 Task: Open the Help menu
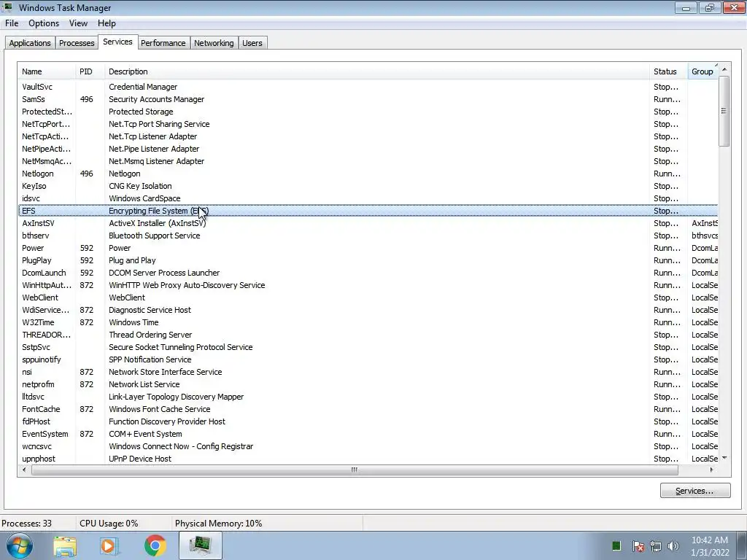click(107, 23)
